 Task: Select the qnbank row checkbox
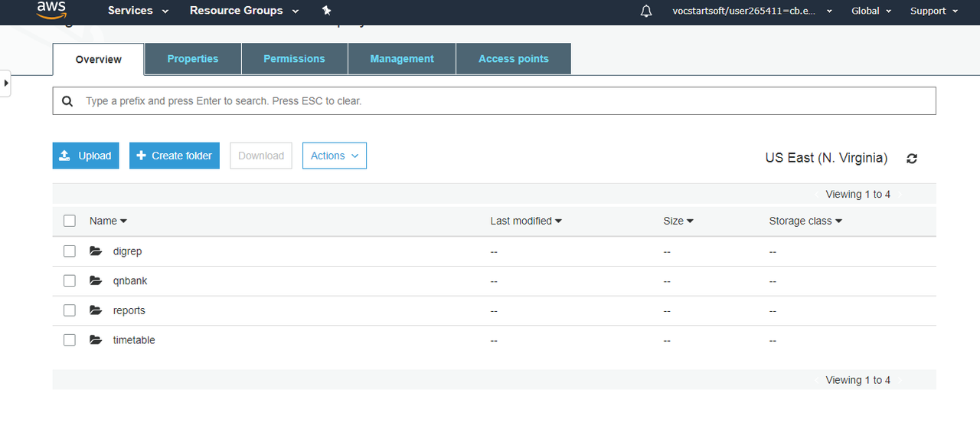pos(70,280)
